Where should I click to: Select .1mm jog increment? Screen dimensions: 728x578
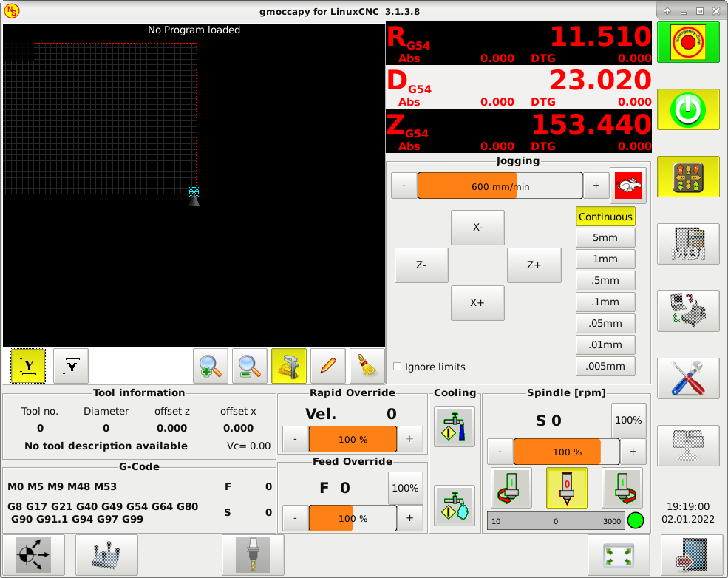[605, 302]
